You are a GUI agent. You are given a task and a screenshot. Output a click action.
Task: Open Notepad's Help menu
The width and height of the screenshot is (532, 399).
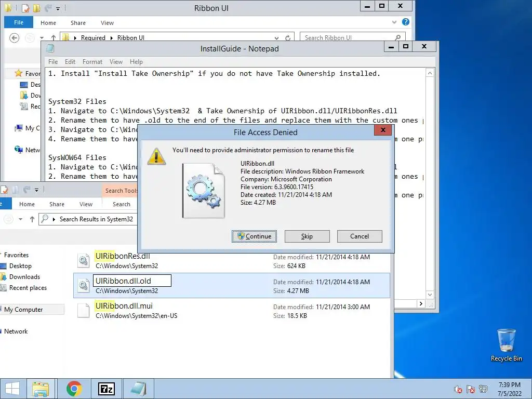[136, 62]
